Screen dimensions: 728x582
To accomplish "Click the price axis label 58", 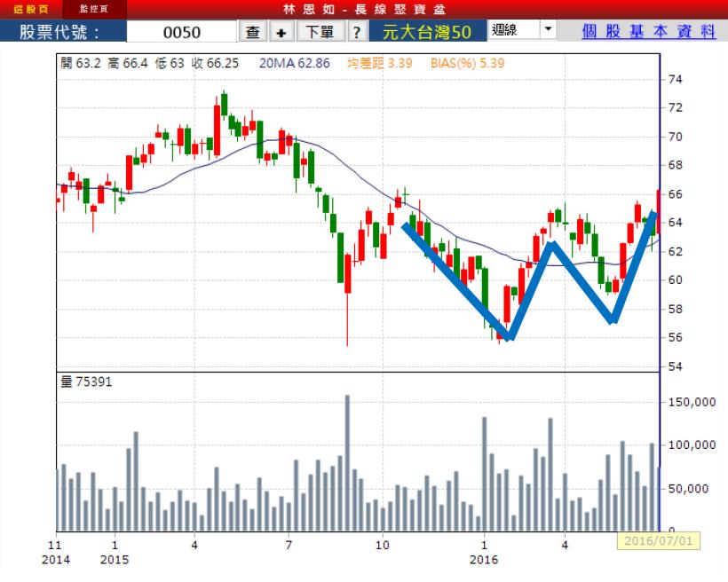I will coord(675,309).
